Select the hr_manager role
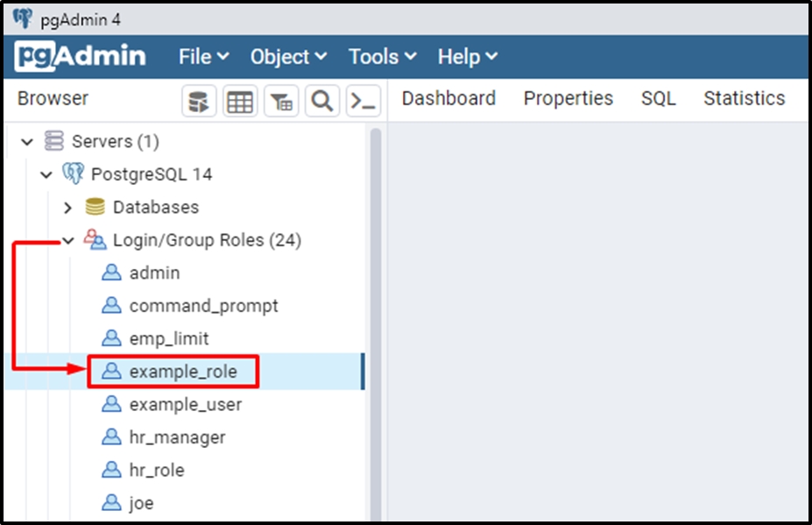 point(177,437)
